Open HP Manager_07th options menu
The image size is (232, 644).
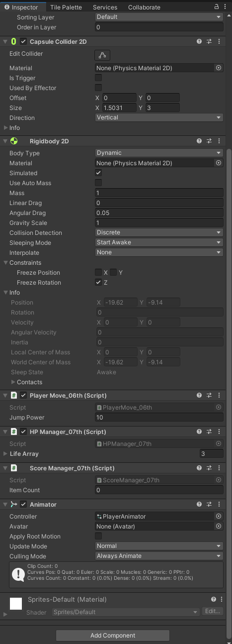point(219,432)
